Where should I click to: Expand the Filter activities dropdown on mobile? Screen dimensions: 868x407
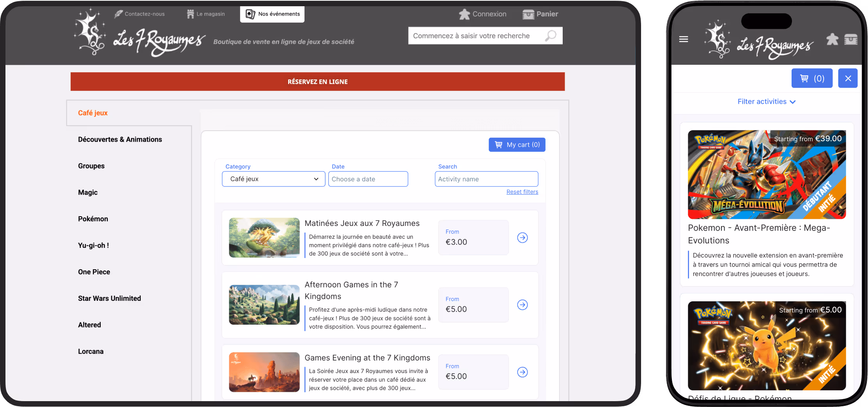767,101
